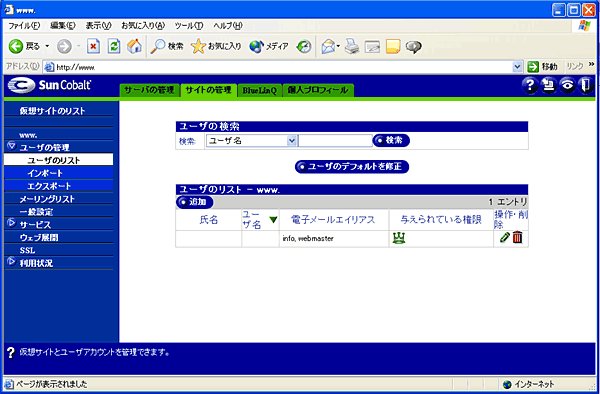The image size is (600, 394).
Task: Open the 表示(V) menu
Action: (98, 26)
